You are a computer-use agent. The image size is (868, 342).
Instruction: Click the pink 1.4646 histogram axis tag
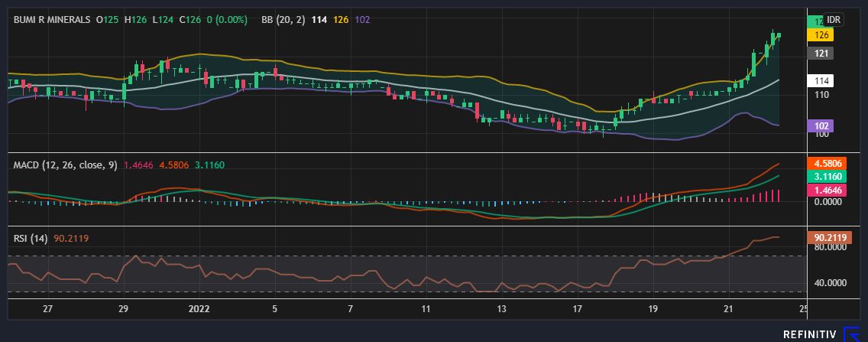825,190
